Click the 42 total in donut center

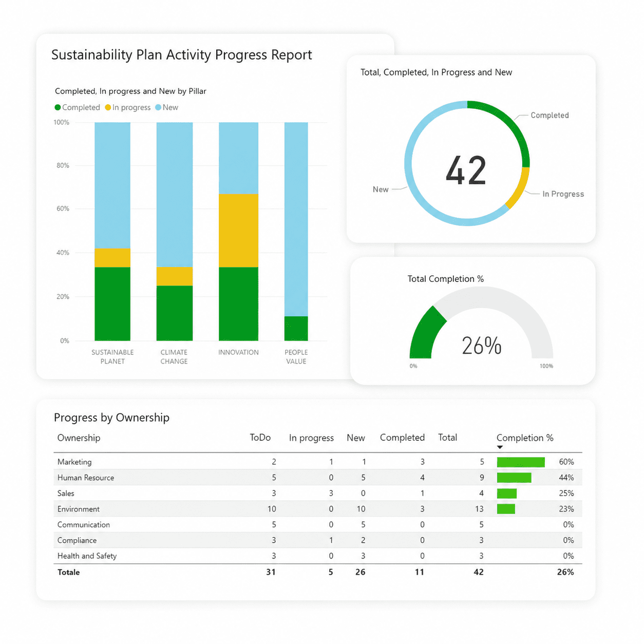[x=466, y=170]
